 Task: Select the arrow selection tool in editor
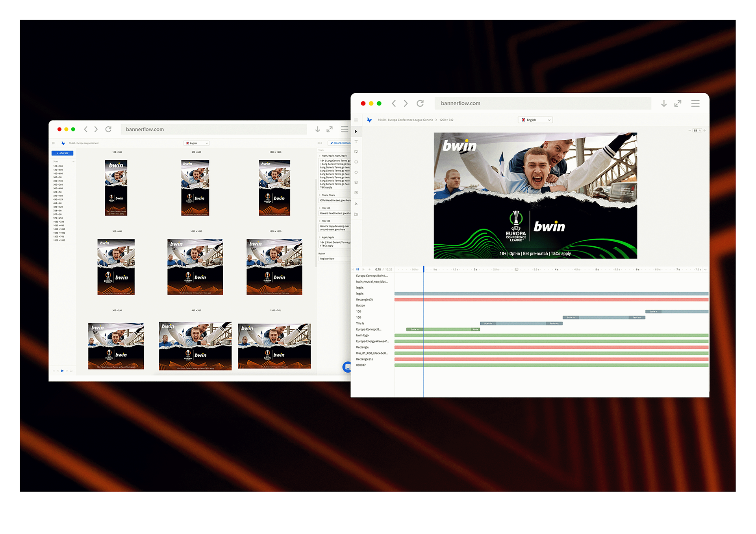(356, 131)
